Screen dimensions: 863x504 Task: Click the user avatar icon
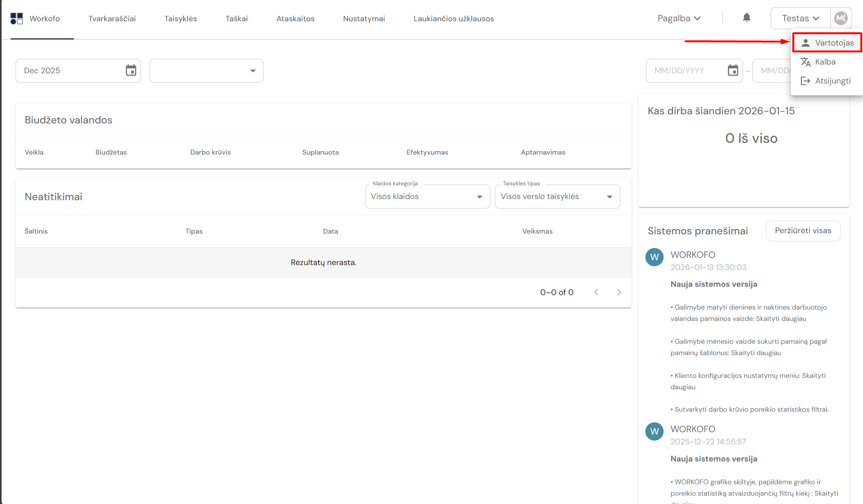tap(841, 18)
